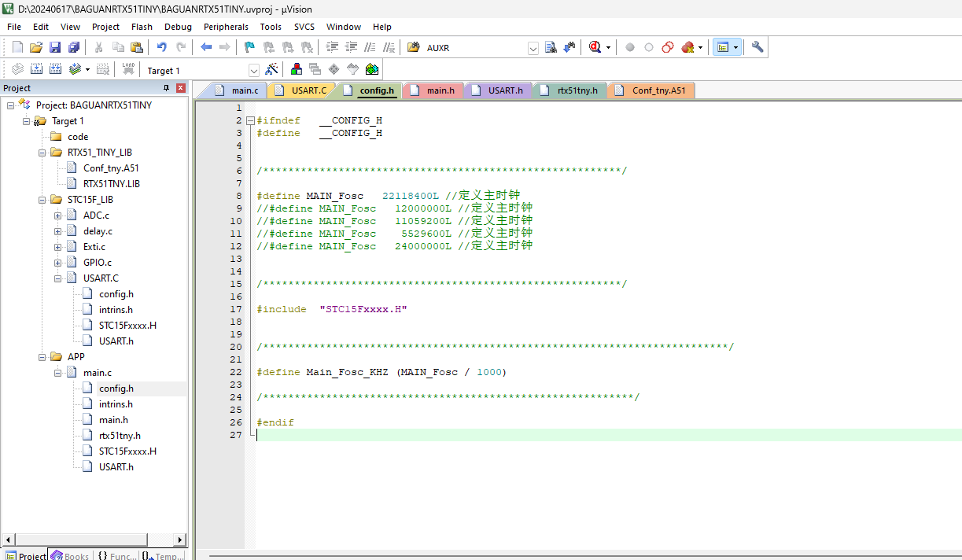Switch to the USART.C editor tab
This screenshot has width=962, height=560.
pyautogui.click(x=301, y=90)
